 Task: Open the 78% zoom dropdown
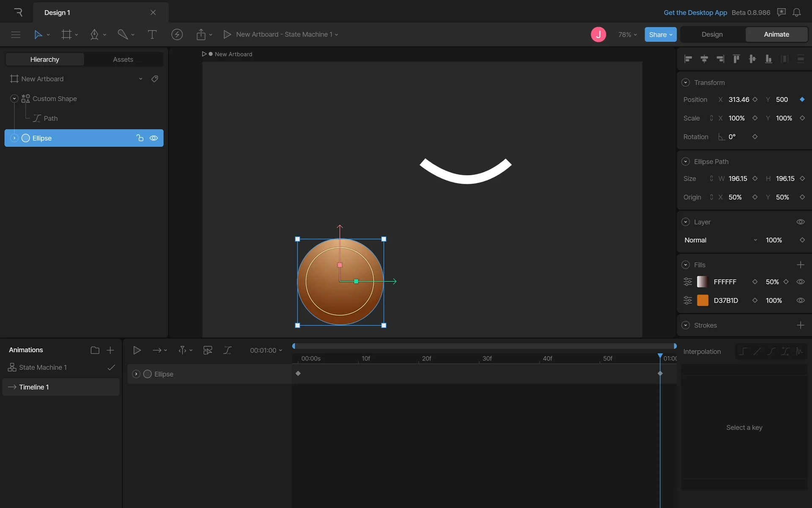click(x=627, y=34)
